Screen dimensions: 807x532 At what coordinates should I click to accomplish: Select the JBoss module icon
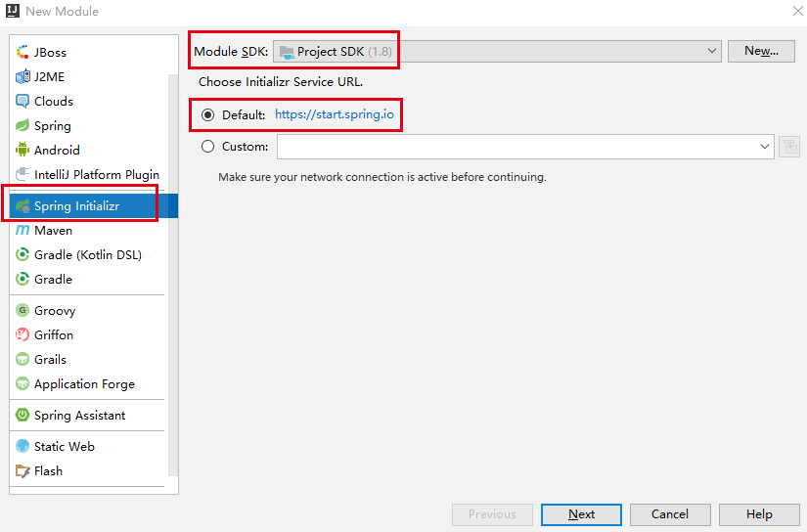[22, 52]
